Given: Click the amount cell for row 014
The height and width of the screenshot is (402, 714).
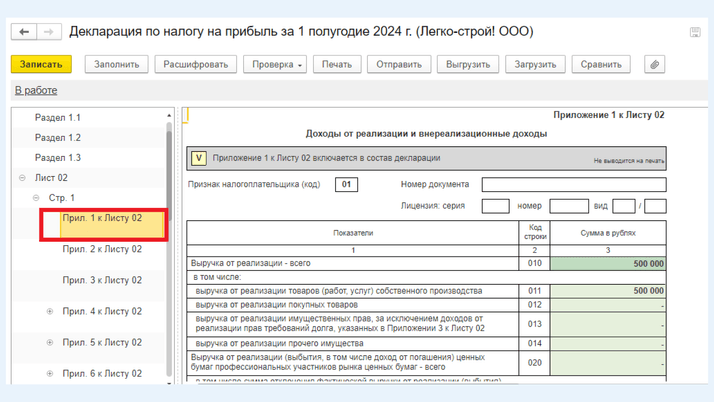Looking at the screenshot, I should pos(608,344).
